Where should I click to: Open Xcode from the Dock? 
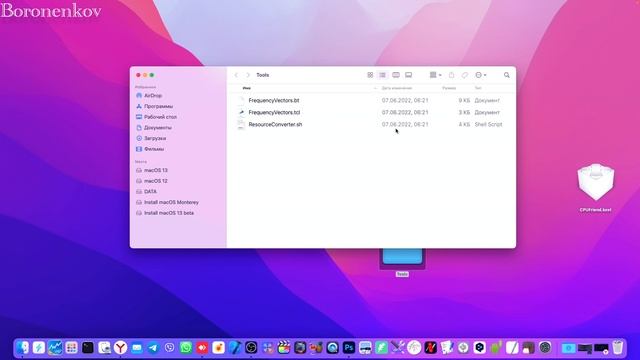(x=235, y=348)
